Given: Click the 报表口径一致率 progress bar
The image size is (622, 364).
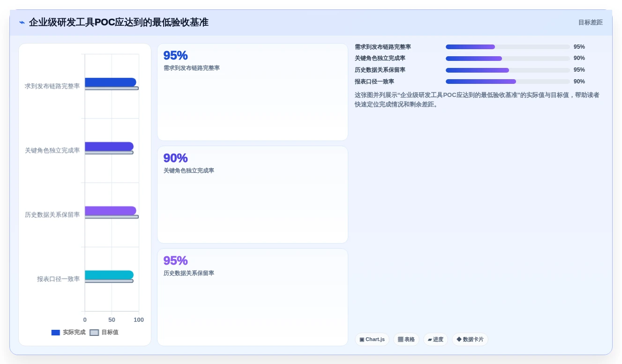Looking at the screenshot, I should [508, 82].
